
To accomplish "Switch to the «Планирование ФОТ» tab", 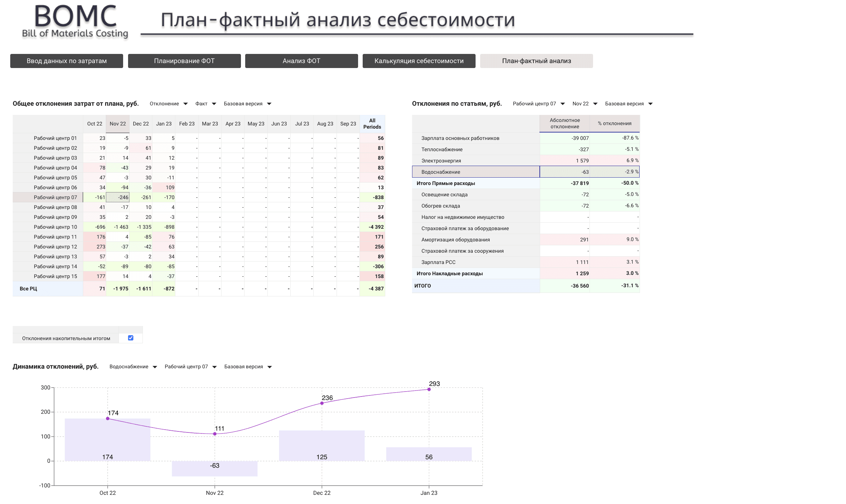I will (x=184, y=61).
